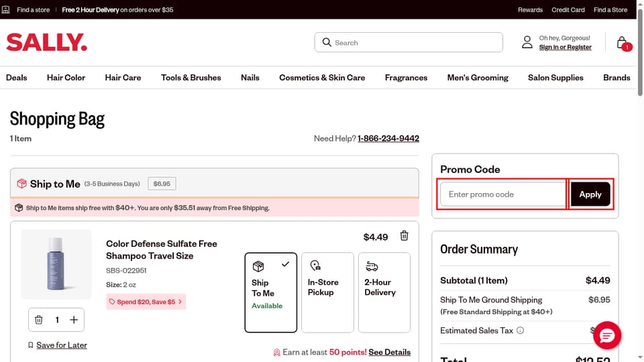Increase quantity with plus icon
Screen dimensions: 644x362
pos(74,320)
